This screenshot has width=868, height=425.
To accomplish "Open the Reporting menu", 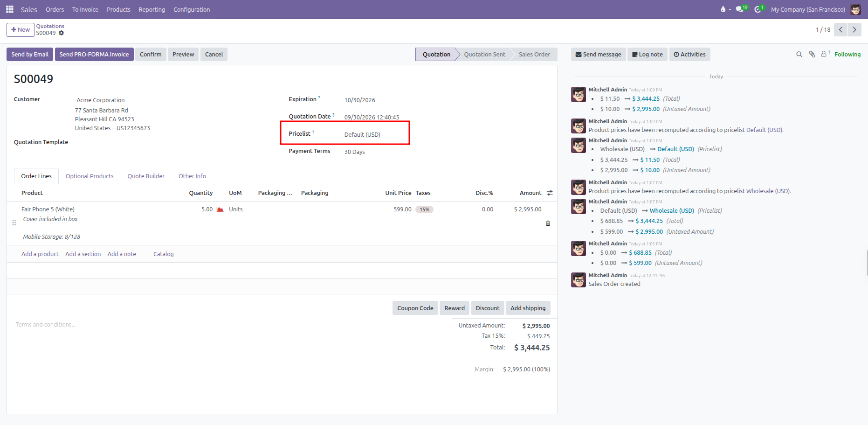I will (x=152, y=9).
